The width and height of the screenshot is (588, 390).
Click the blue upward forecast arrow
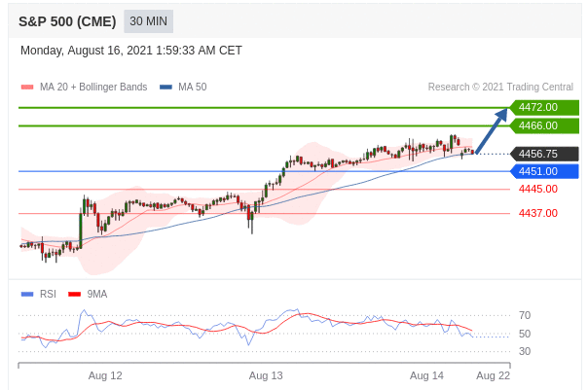(493, 131)
